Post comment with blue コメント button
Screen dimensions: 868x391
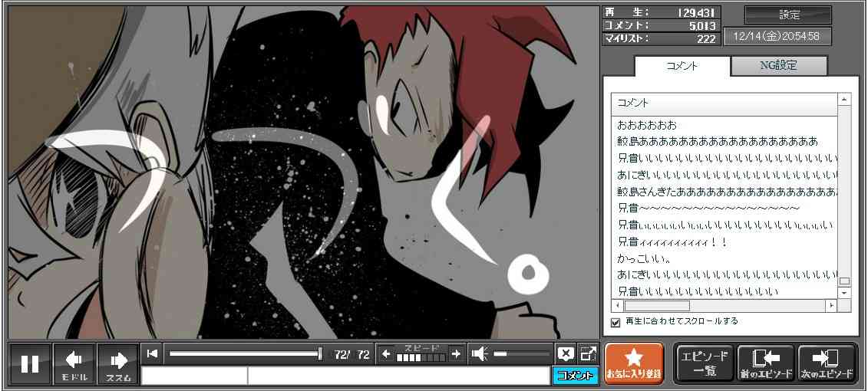tap(575, 376)
